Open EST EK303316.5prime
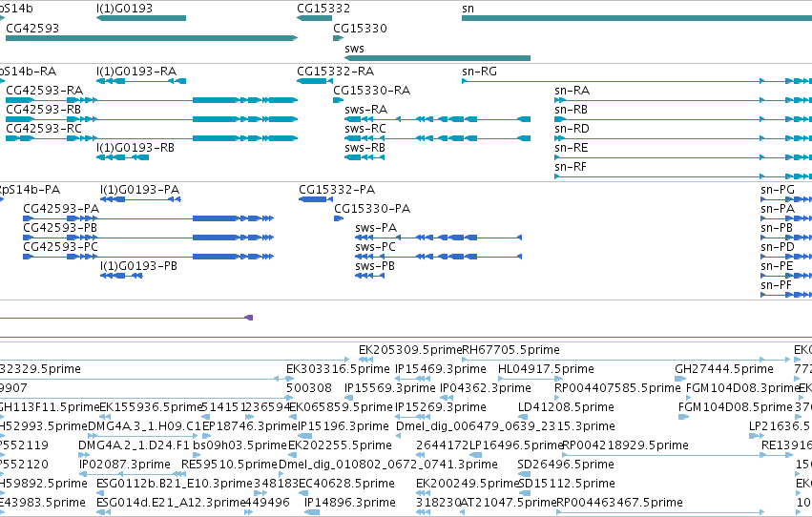The image size is (812, 517). (338, 369)
